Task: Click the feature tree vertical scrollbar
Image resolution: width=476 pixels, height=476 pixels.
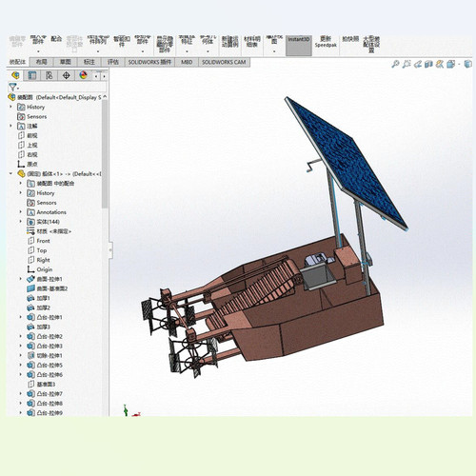Action: pyautogui.click(x=105, y=154)
